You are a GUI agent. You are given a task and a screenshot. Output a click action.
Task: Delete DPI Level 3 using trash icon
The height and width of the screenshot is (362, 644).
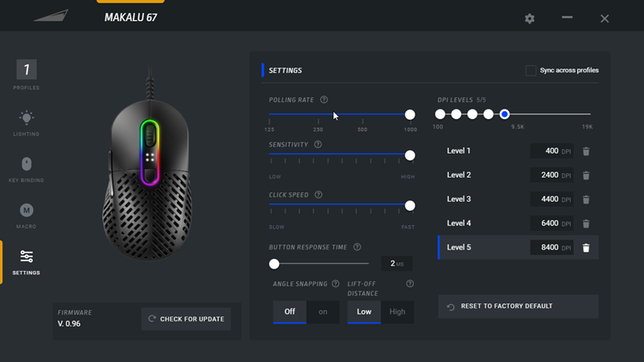[x=586, y=200]
